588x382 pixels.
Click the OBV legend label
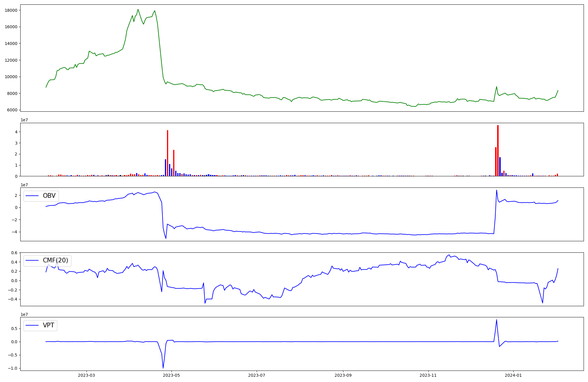tap(49, 196)
